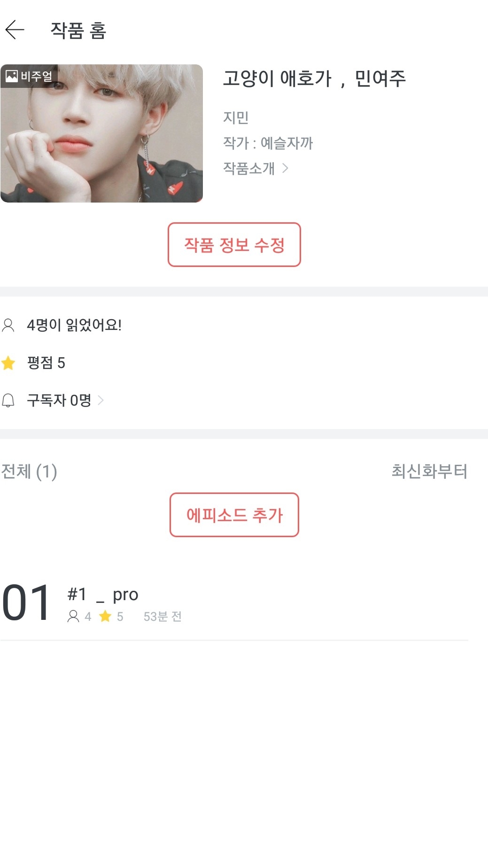Tap the 비주얼 image badge icon
The image size is (488, 868).
coord(12,76)
